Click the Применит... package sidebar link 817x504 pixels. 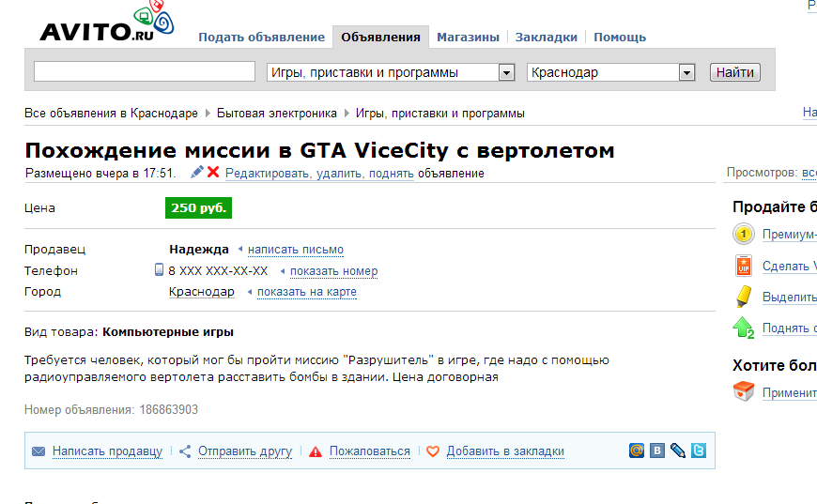click(x=790, y=393)
